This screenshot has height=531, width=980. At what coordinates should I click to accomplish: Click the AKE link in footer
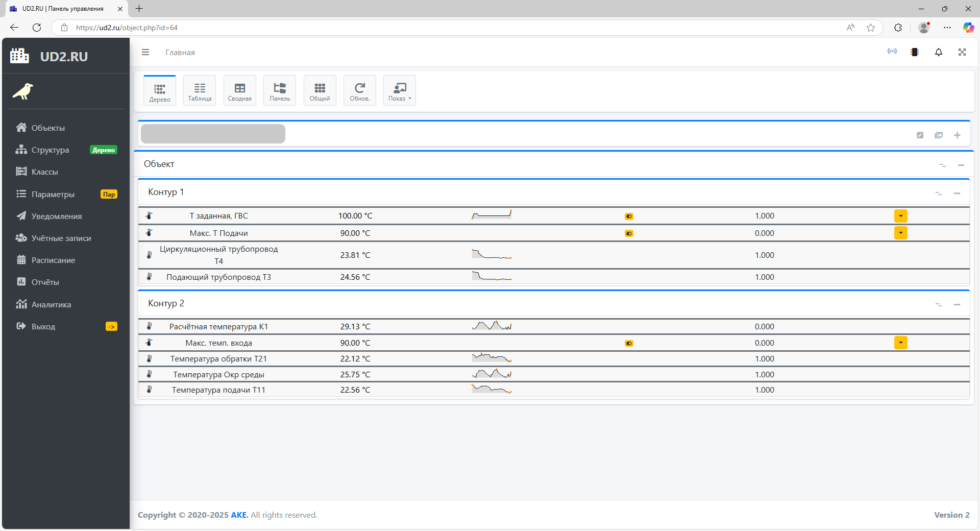coord(239,515)
